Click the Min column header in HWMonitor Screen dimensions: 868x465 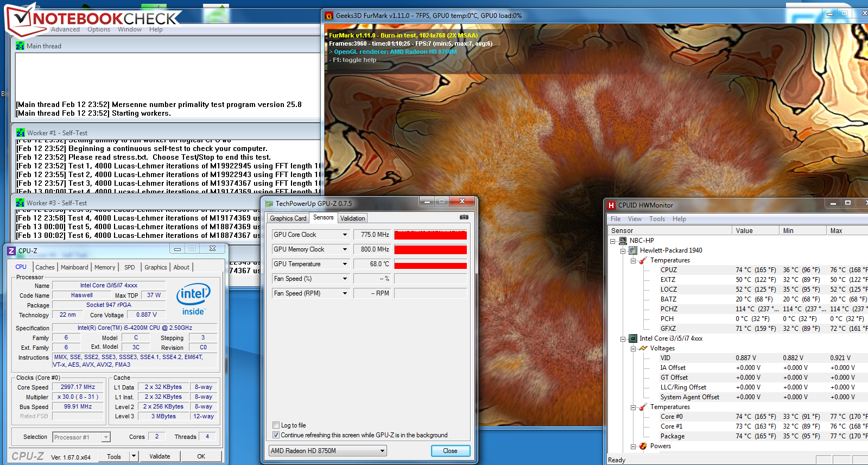click(802, 230)
